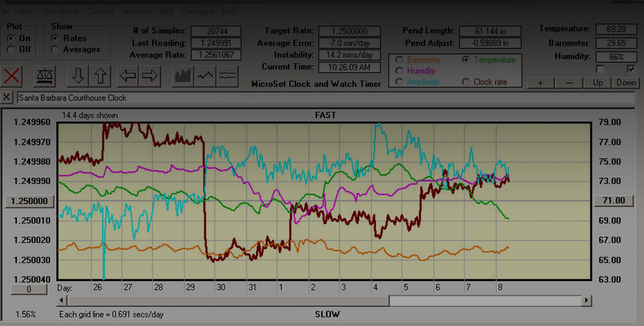The width and height of the screenshot is (644, 326).
Task: Select the Clock rate radio button
Action: (x=466, y=82)
